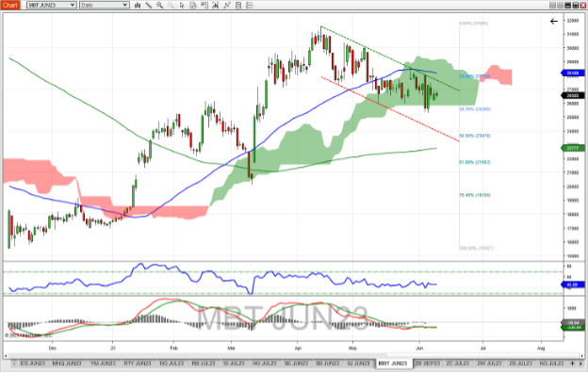Viewport: 588px width, 373px height.
Task: Open the data box icon
Action: pyautogui.click(x=193, y=5)
